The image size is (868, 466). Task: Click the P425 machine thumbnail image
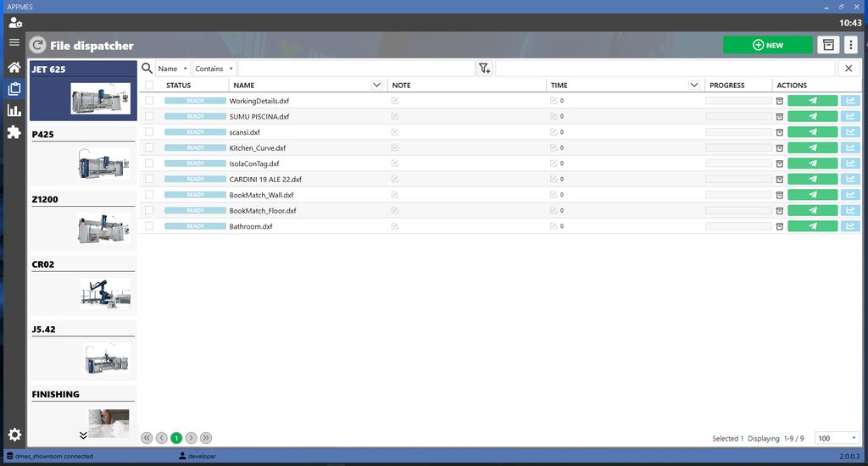coord(103,164)
